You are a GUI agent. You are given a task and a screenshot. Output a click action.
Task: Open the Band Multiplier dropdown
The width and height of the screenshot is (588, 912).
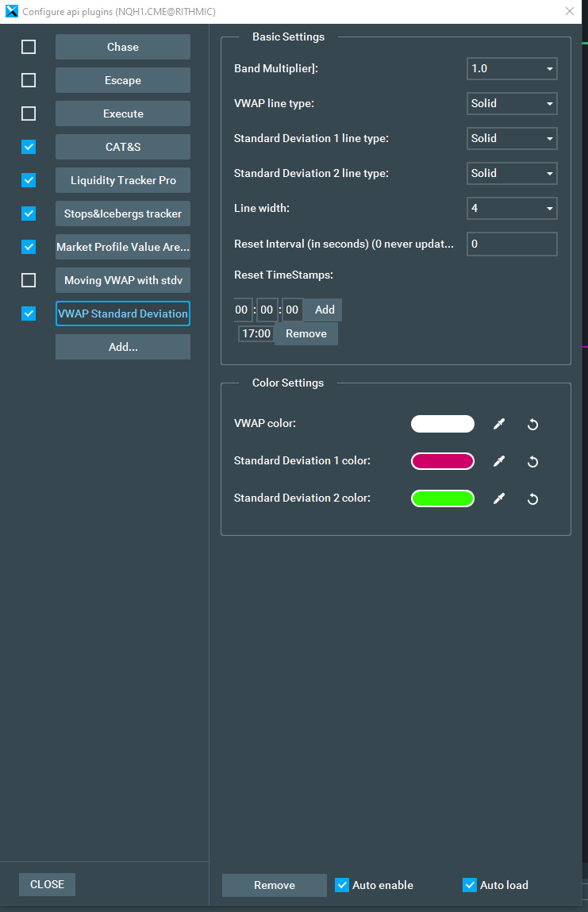point(512,68)
